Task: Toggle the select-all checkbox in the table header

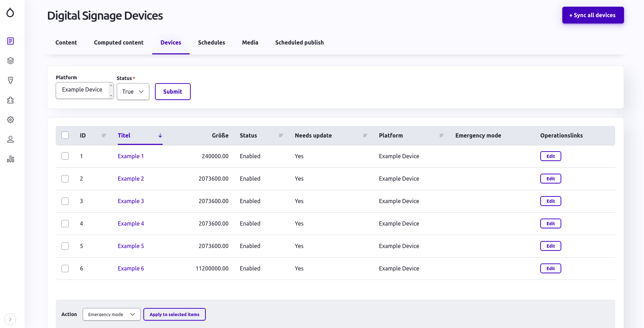Action: [65, 135]
